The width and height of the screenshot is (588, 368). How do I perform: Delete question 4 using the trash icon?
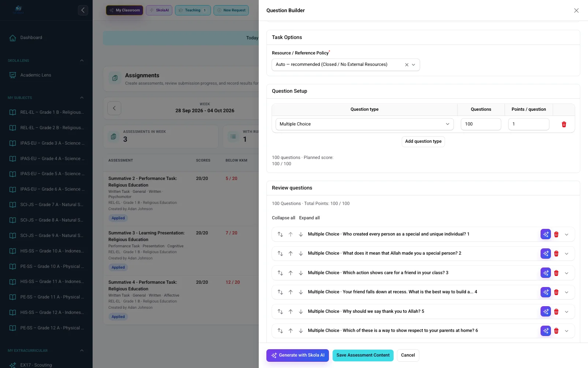pos(556,292)
